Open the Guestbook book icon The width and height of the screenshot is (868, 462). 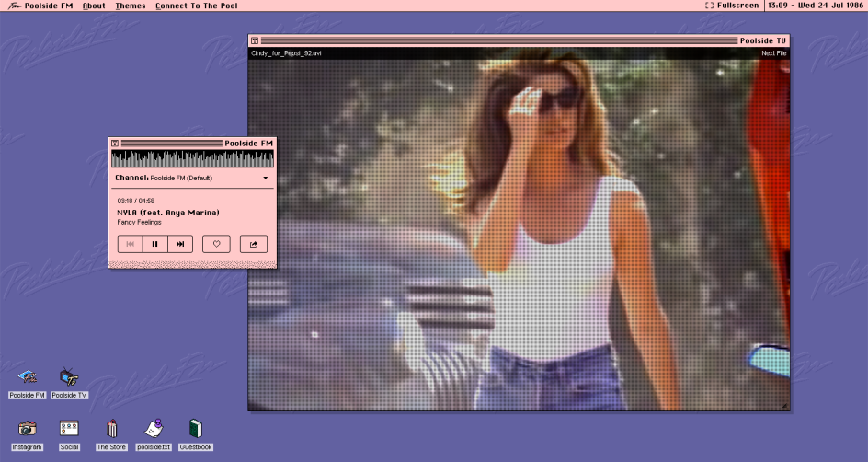point(195,429)
